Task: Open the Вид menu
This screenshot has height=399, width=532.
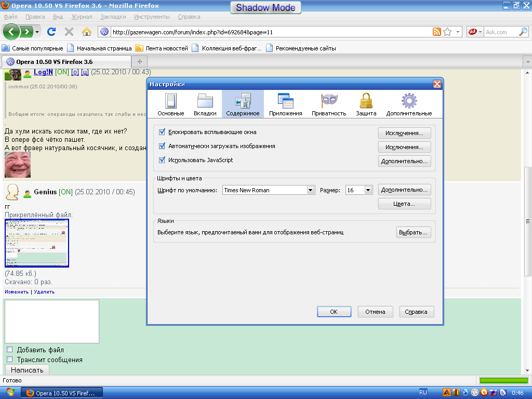Action: [58, 17]
